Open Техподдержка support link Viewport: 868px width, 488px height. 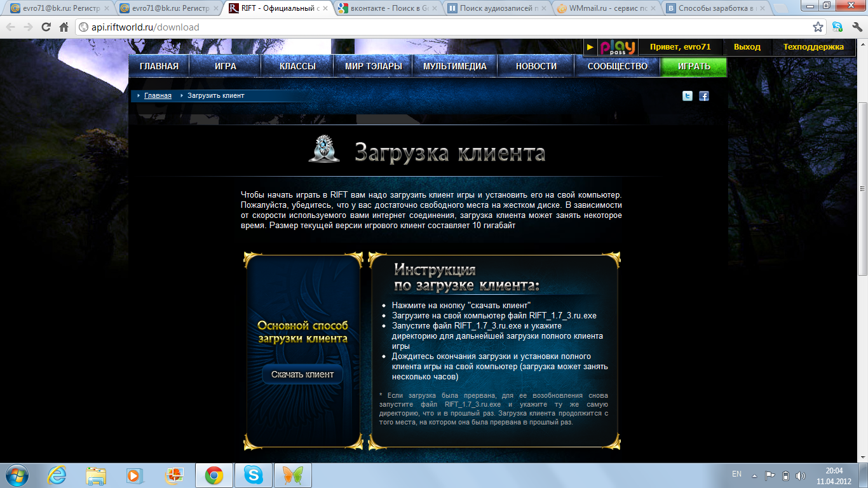(813, 47)
